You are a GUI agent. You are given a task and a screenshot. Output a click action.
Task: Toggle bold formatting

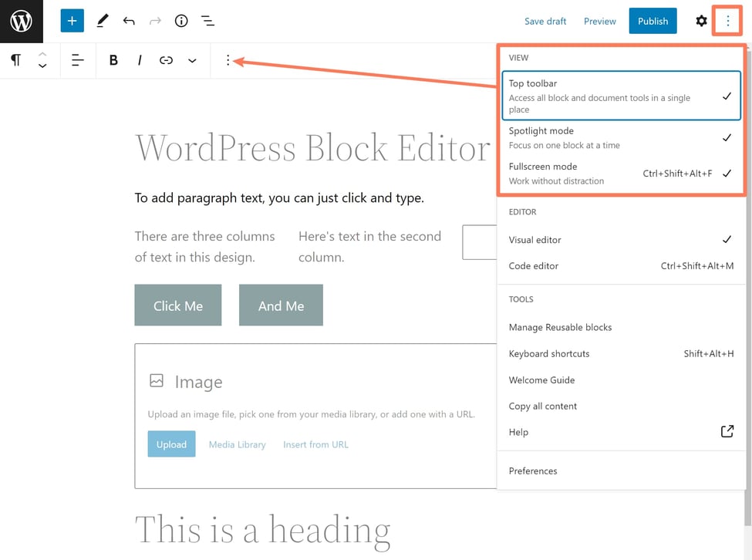tap(113, 60)
